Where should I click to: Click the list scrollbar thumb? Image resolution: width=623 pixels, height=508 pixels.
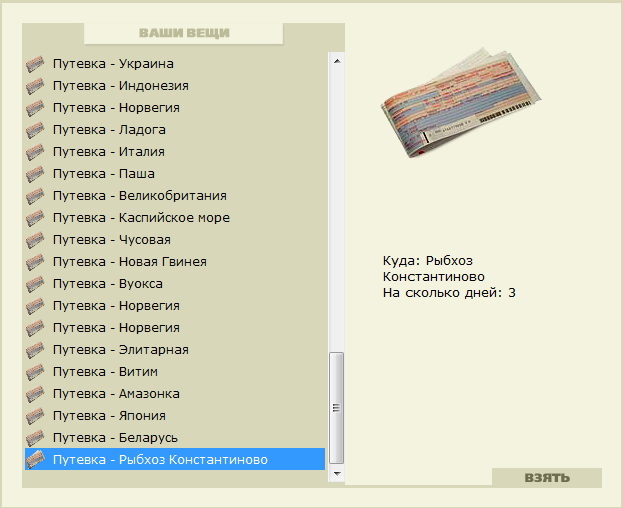coord(337,408)
